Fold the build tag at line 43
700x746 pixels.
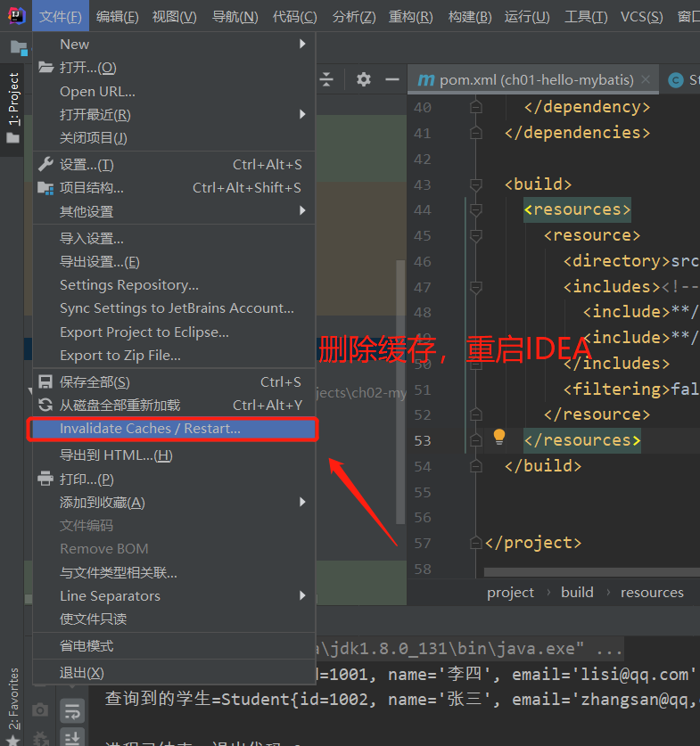475,184
